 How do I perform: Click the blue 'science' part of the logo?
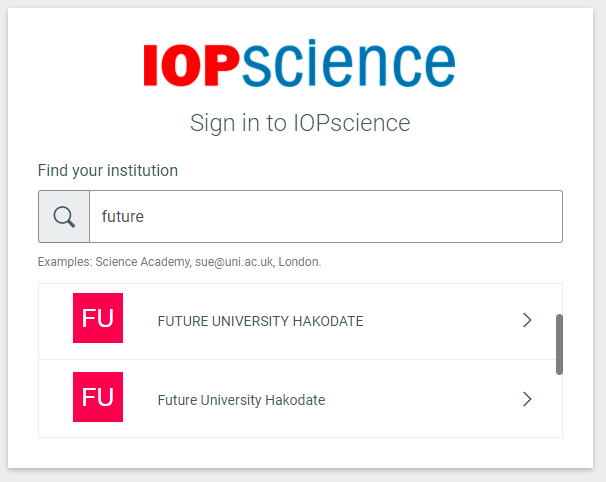[x=349, y=63]
